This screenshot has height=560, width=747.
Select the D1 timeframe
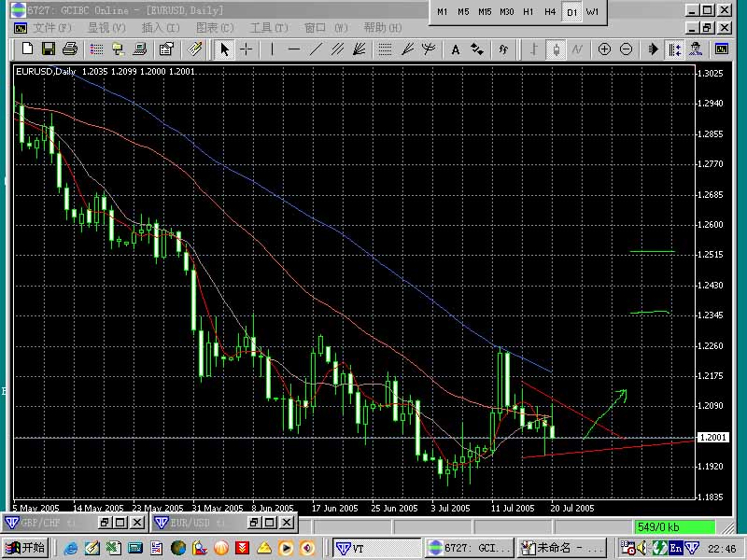[571, 12]
